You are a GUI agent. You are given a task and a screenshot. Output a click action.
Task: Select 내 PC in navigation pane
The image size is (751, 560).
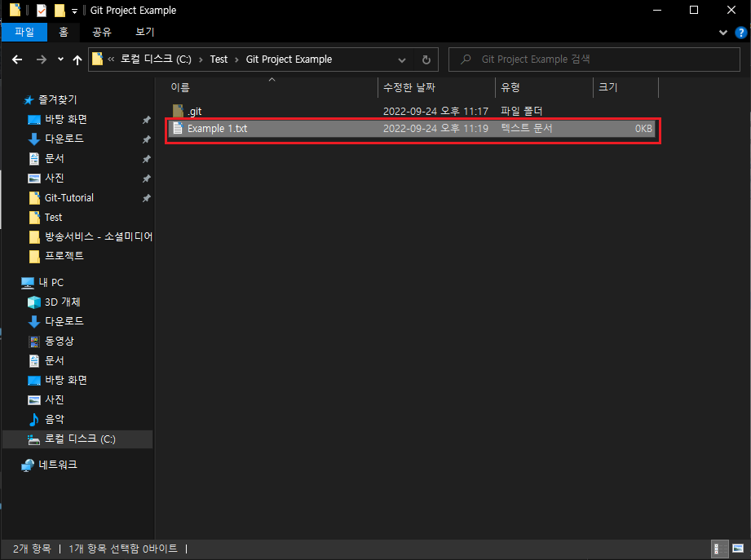click(51, 282)
